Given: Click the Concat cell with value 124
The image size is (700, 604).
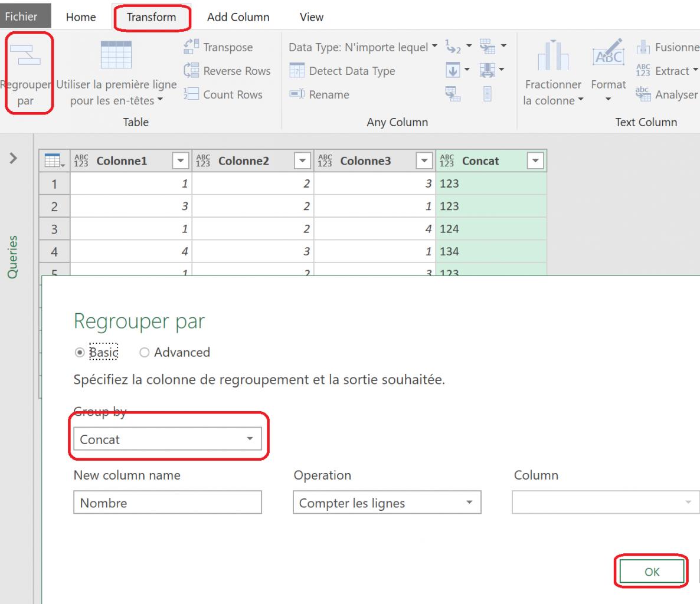Looking at the screenshot, I should [491, 229].
